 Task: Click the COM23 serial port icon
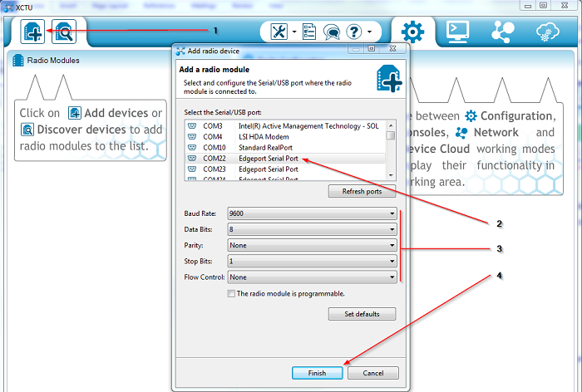[192, 169]
